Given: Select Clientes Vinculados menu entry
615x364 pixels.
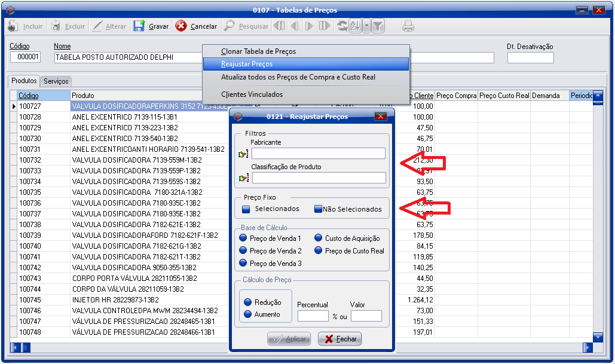Looking at the screenshot, I should (x=252, y=94).
